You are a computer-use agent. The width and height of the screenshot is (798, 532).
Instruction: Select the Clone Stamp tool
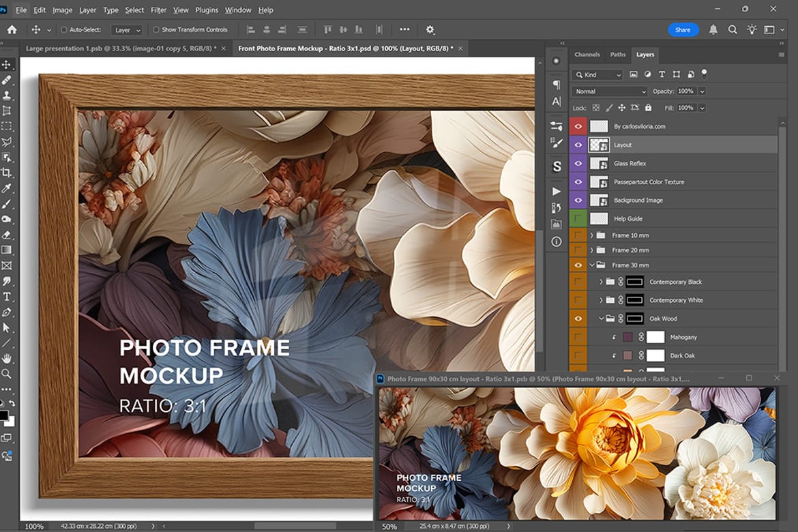[7, 95]
